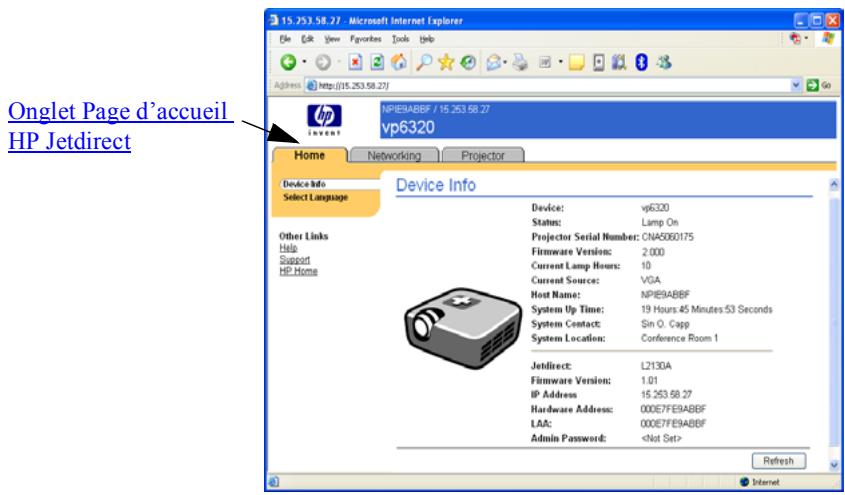
Task: Open the Messenger people icon
Action: pyautogui.click(x=663, y=62)
